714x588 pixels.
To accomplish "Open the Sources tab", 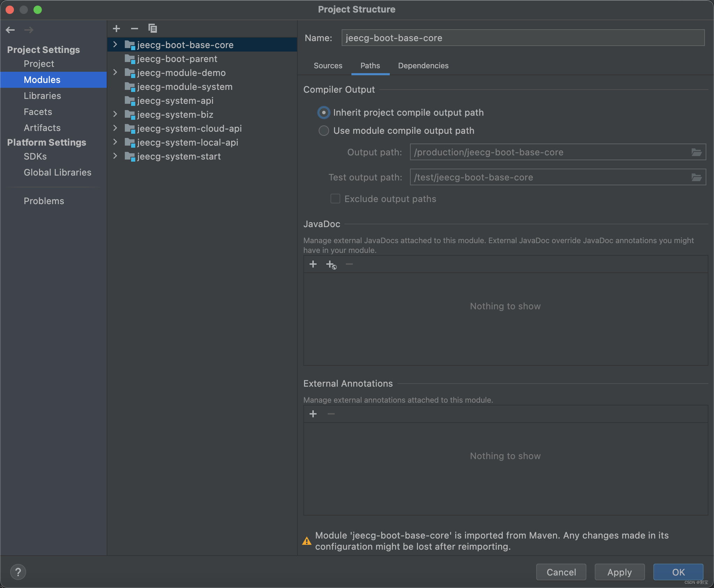I will tap(328, 66).
